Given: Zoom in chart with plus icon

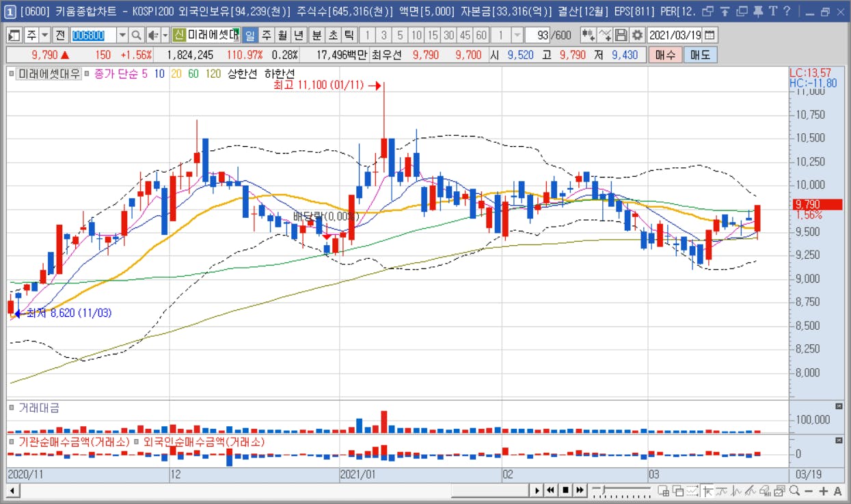Looking at the screenshot, I should pos(824,490).
